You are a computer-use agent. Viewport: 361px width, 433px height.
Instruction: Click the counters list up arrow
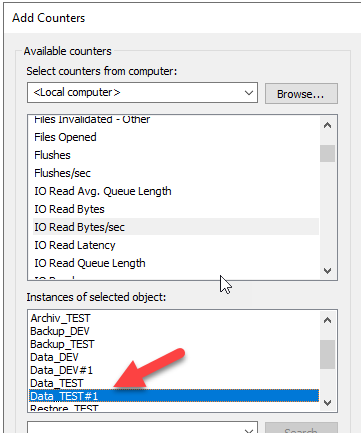coord(328,125)
